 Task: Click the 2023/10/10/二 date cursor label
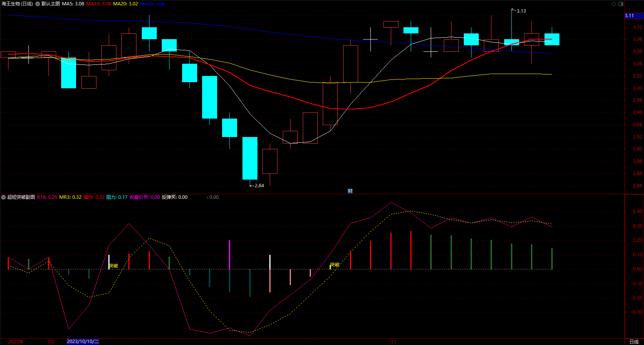click(83, 342)
